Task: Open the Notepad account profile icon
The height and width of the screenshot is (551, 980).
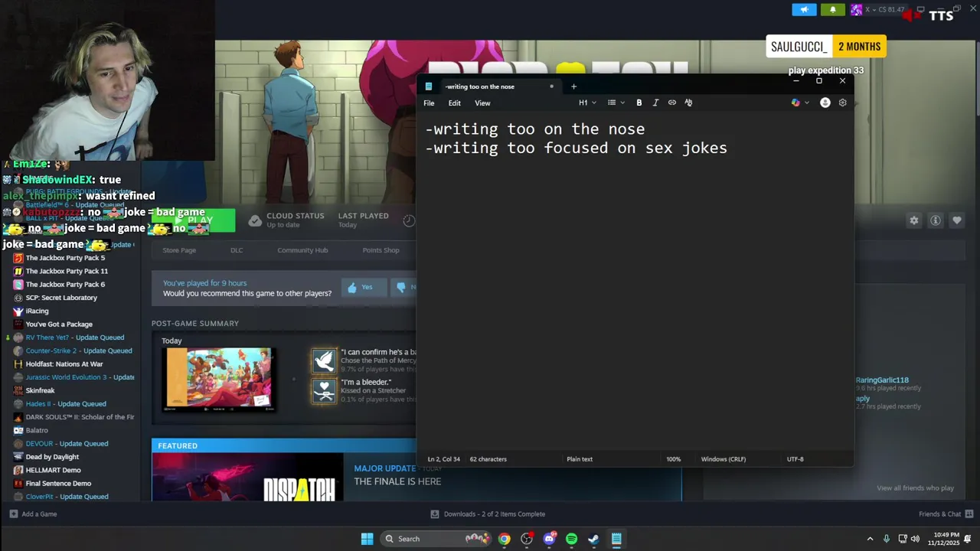Action: (825, 103)
